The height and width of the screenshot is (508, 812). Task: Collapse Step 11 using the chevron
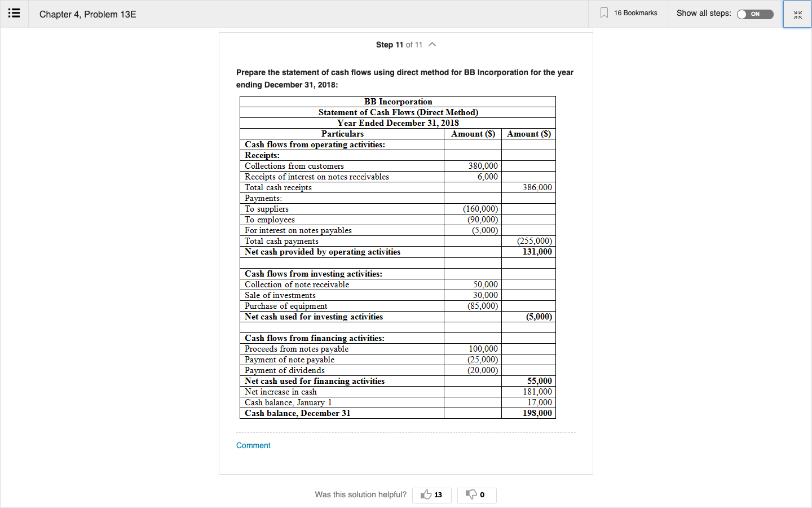coord(433,45)
